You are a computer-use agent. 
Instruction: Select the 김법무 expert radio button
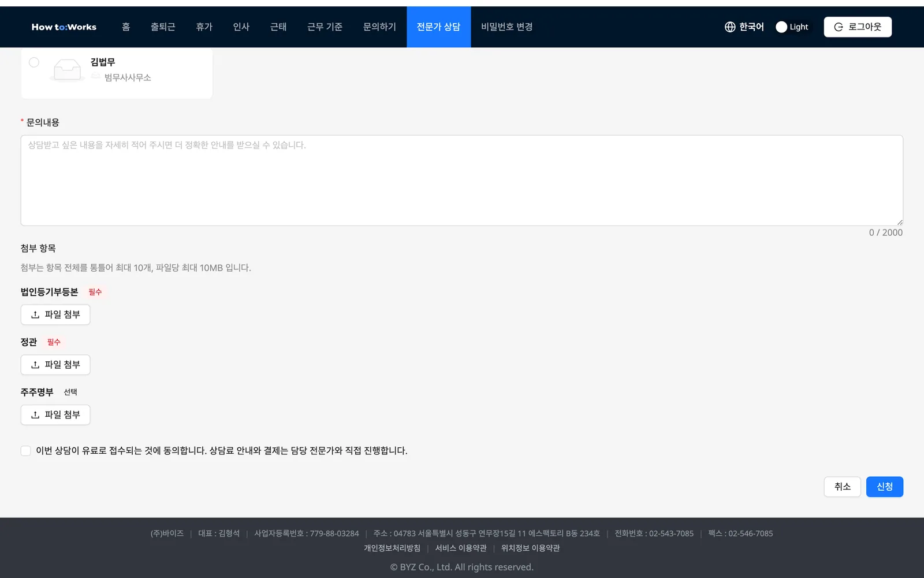pos(34,62)
